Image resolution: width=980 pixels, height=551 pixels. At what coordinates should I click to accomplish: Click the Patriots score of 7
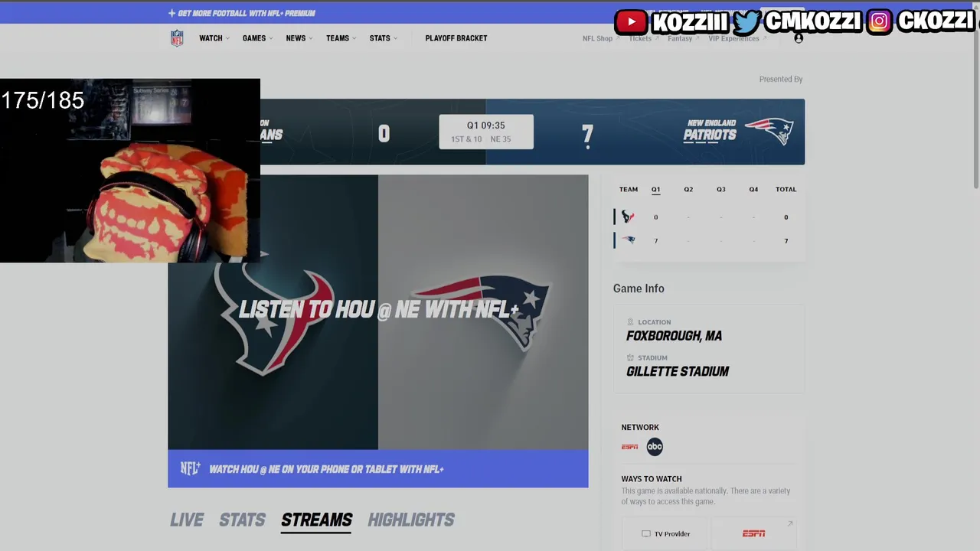[587, 135]
